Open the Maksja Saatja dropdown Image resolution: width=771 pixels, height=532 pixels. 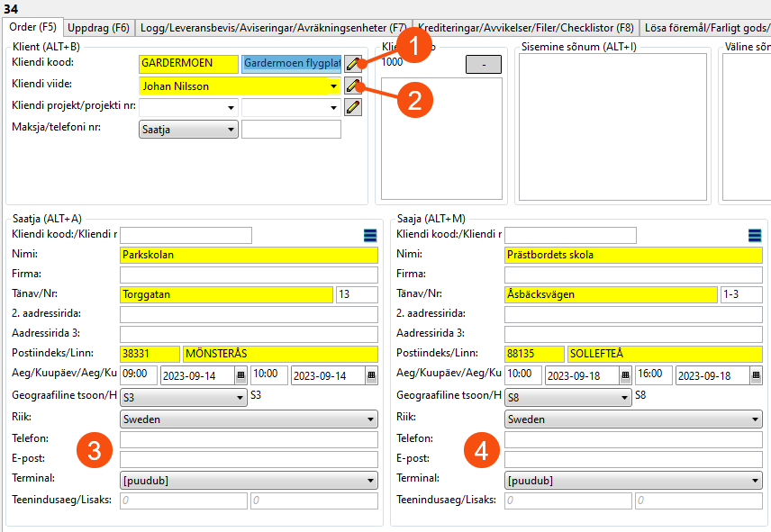coord(231,130)
